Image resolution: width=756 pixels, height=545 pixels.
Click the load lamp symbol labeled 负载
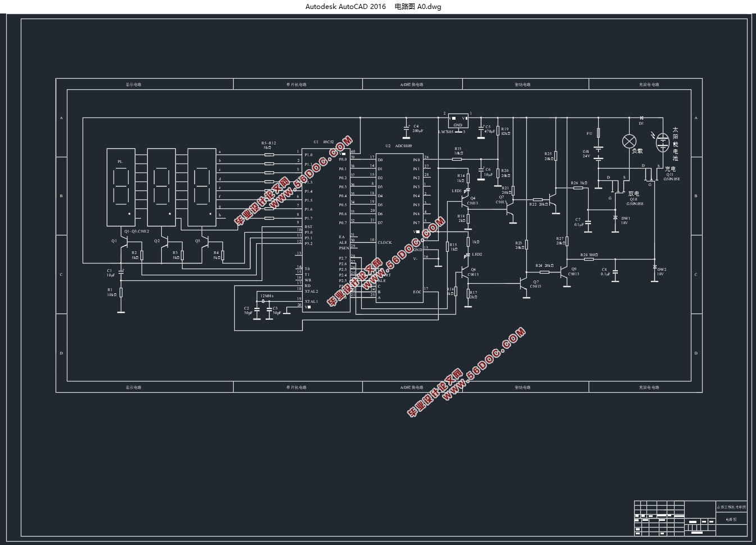click(x=629, y=141)
